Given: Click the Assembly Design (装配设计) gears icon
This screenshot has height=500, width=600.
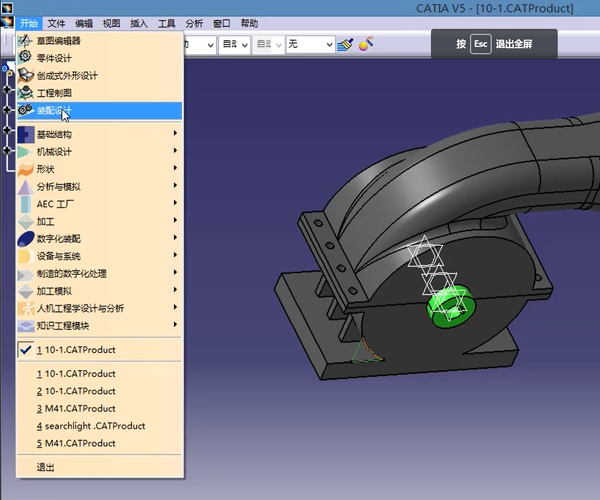Looking at the screenshot, I should click(26, 110).
